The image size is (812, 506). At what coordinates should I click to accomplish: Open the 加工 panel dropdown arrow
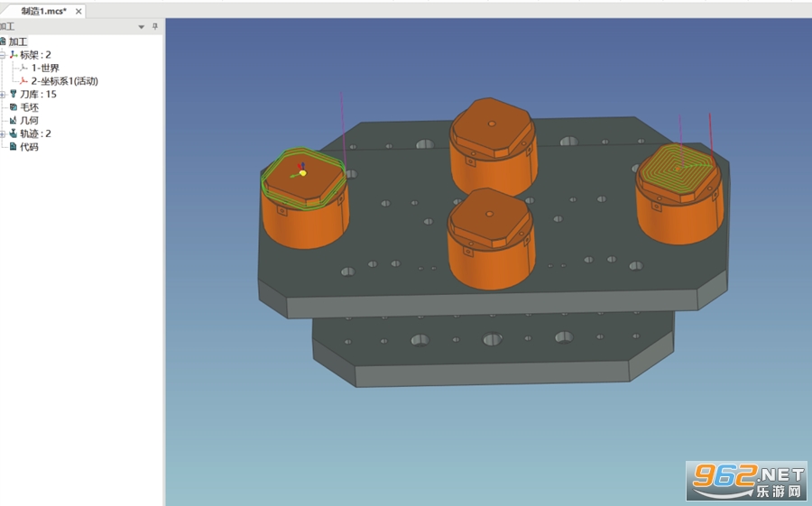pyautogui.click(x=142, y=27)
